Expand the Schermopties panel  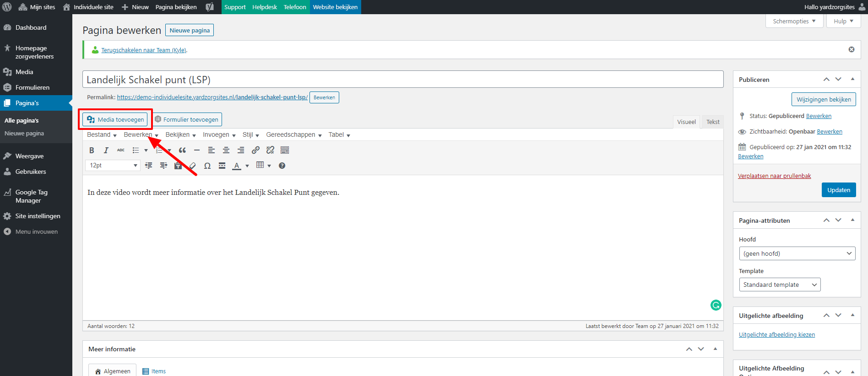pyautogui.click(x=794, y=21)
